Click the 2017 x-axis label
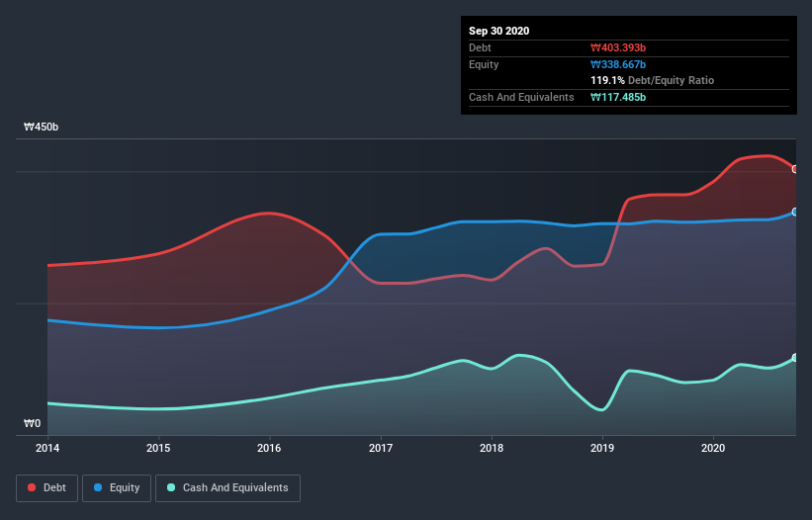Viewport: 812px width, 520px height. pyautogui.click(x=381, y=448)
